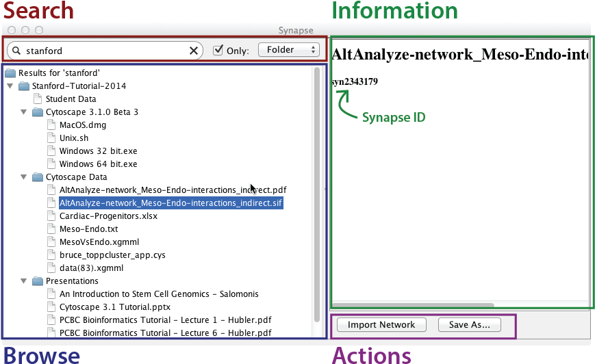Click the Import Network button

tap(381, 325)
